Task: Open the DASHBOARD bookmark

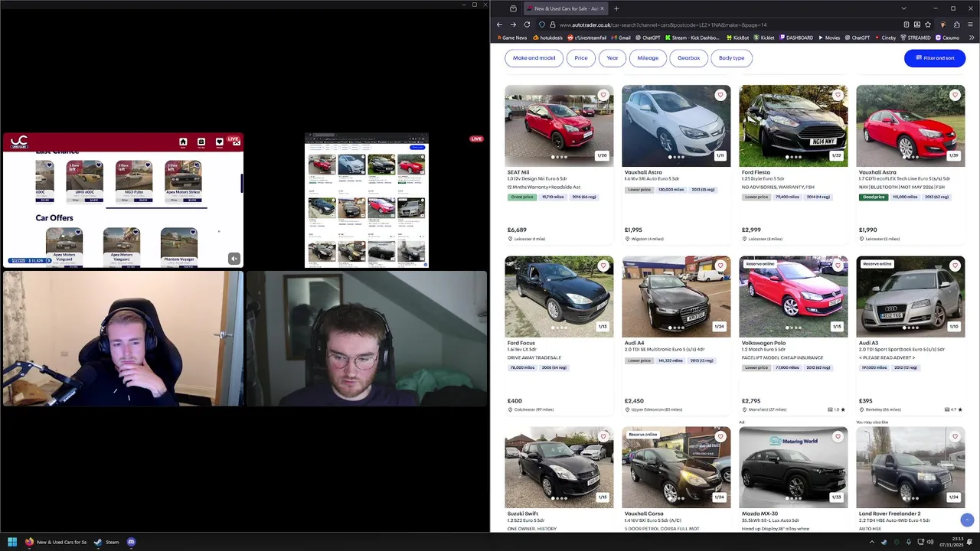Action: pos(795,37)
